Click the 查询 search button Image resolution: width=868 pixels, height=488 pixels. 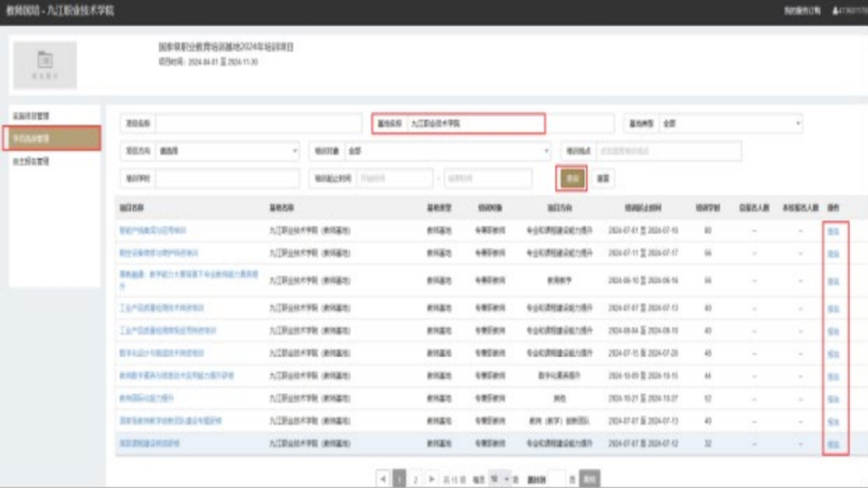pos(571,179)
